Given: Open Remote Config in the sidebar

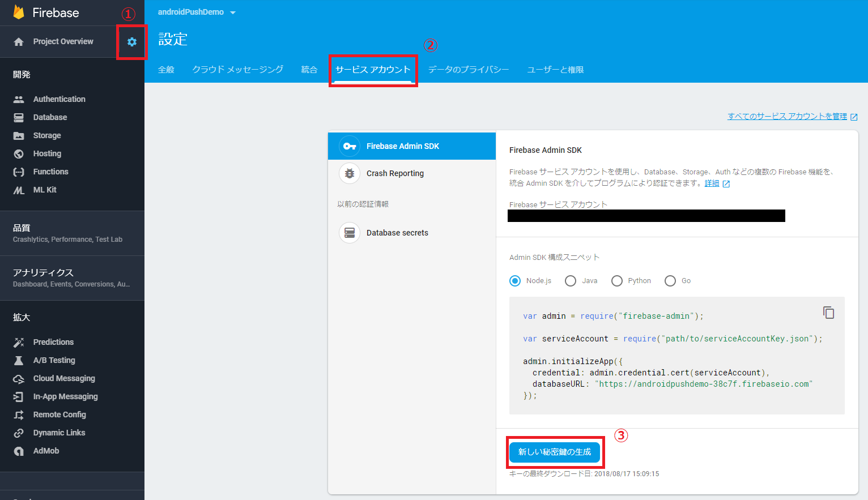Looking at the screenshot, I should 59,414.
